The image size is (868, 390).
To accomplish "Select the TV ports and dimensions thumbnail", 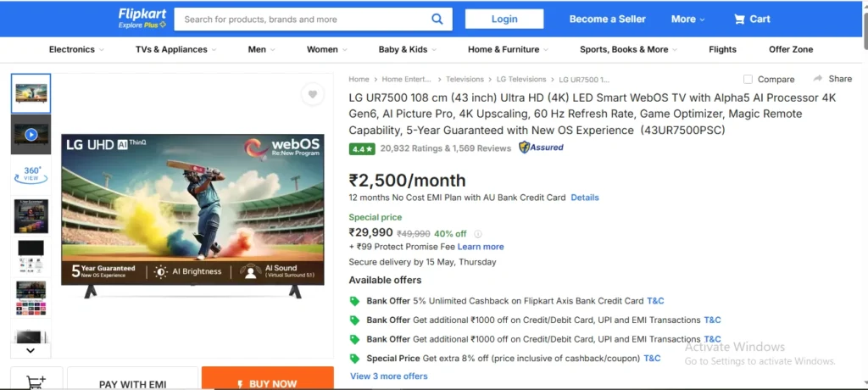I will pyautogui.click(x=31, y=257).
